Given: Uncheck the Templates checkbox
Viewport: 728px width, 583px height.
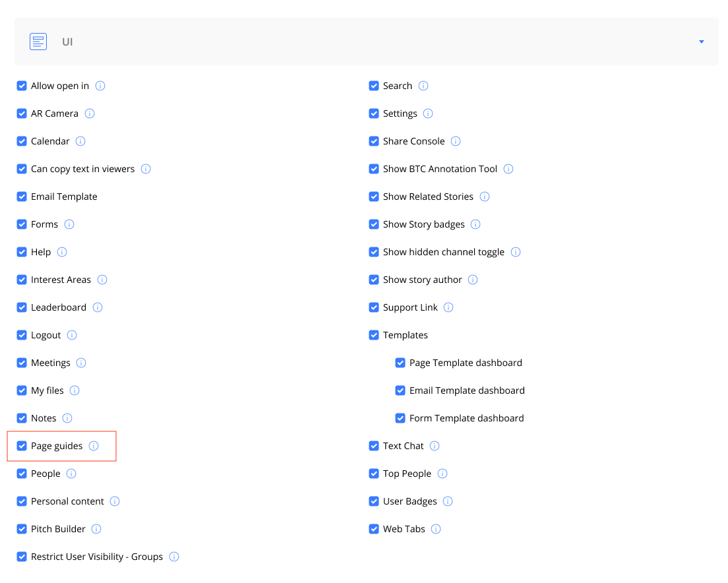Looking at the screenshot, I should pos(374,335).
